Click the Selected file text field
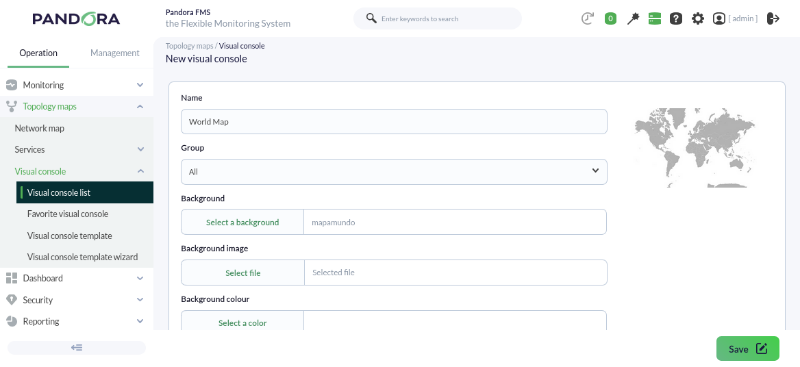The image size is (800, 367). 456,273
